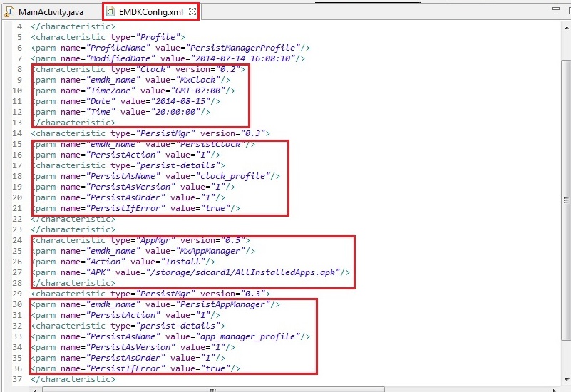Close the EMDKConfig.xml tab
This screenshot has height=392, width=571.
tap(192, 11)
